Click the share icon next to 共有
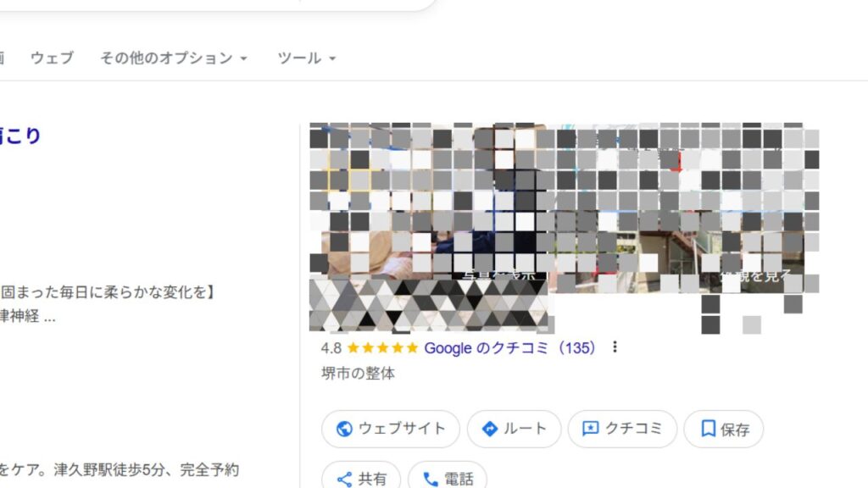The image size is (868, 488). pyautogui.click(x=344, y=480)
